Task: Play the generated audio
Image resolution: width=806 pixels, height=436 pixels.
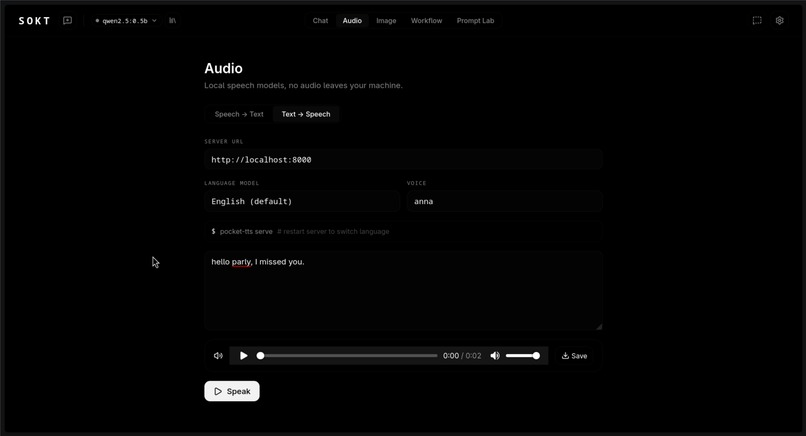Action: click(x=244, y=355)
